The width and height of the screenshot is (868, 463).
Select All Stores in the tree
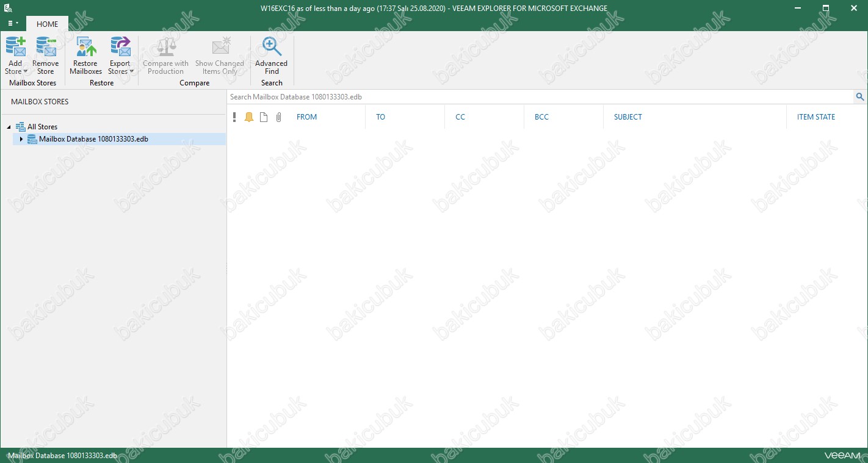42,127
